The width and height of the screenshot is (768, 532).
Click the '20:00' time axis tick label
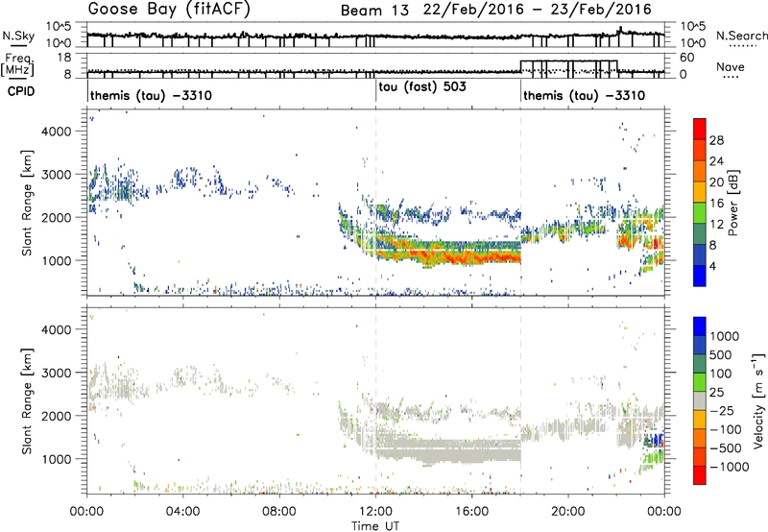coord(568,512)
